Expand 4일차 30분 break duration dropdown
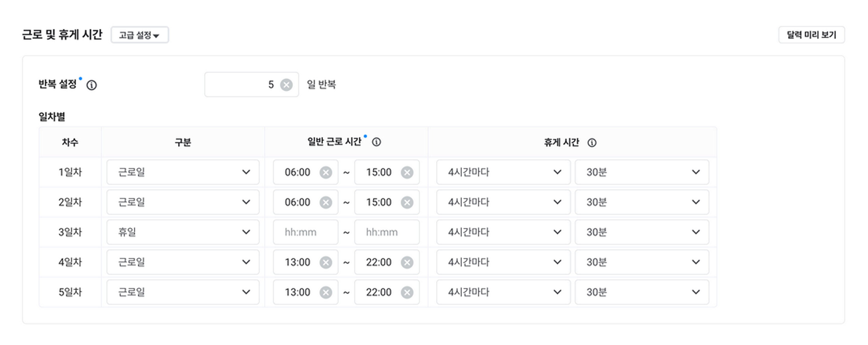This screenshot has height=345, width=868. click(x=642, y=262)
